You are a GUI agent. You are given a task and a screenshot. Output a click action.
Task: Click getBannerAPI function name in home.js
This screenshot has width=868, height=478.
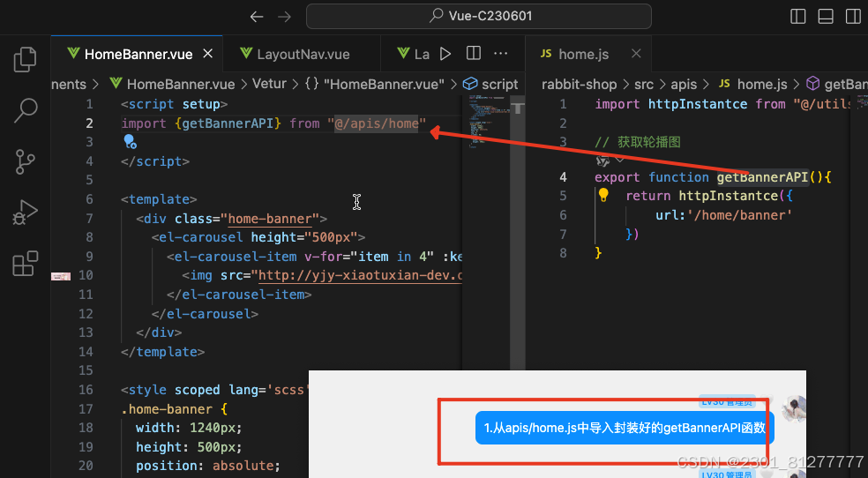(762, 177)
